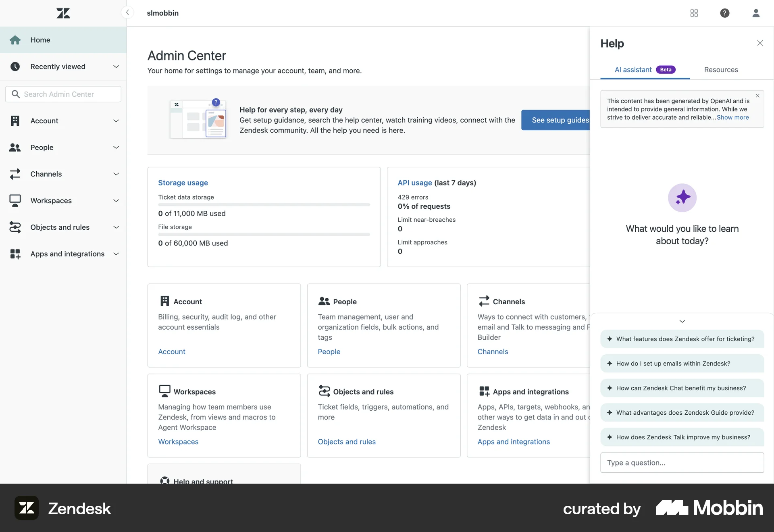Click the See setup guides button

coord(560,120)
